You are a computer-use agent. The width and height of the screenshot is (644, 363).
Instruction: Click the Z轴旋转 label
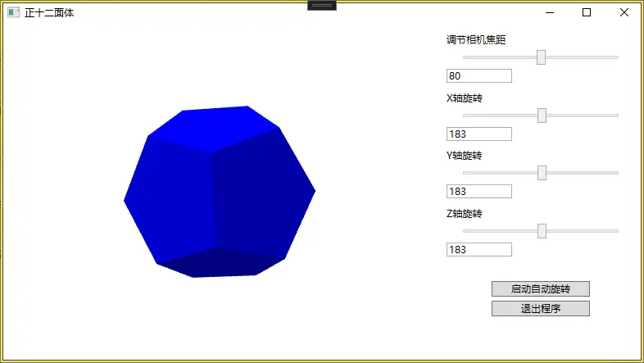(464, 214)
